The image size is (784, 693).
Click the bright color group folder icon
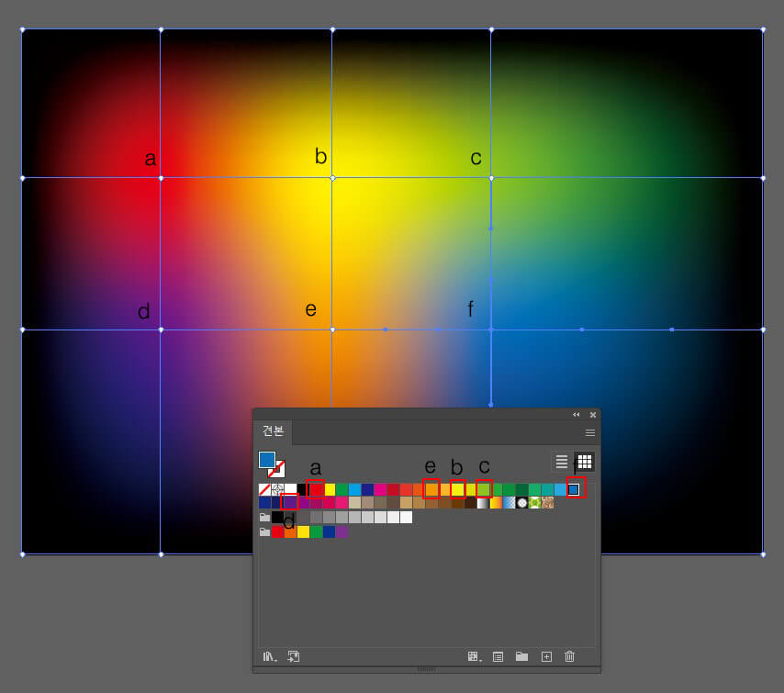click(265, 532)
